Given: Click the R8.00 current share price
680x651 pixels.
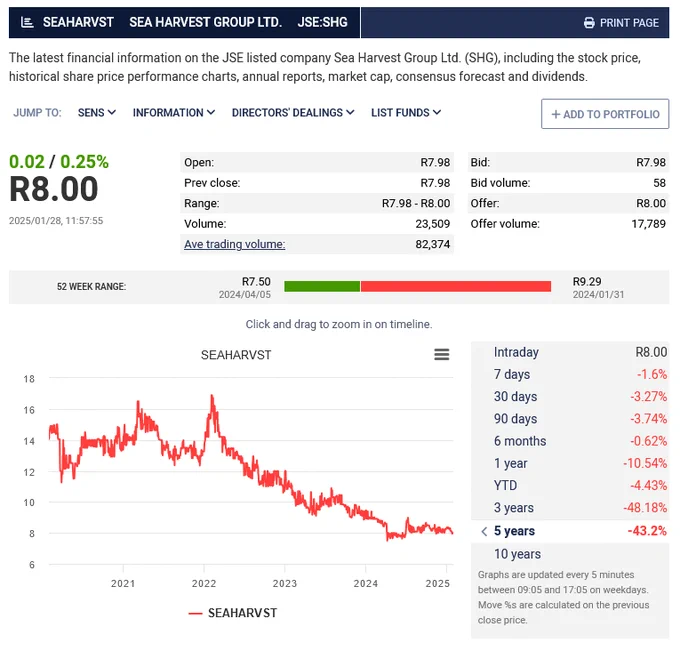Looking at the screenshot, I should (54, 190).
